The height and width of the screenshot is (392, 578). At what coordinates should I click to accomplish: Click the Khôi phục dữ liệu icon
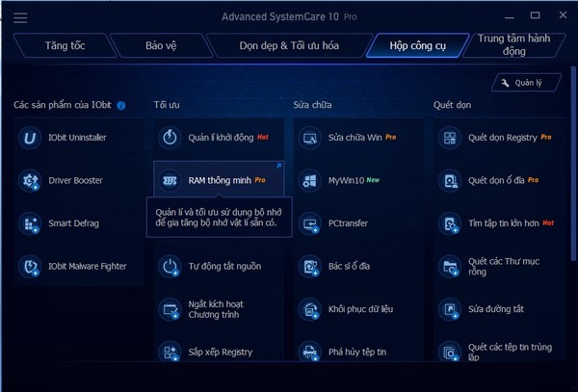point(309,309)
